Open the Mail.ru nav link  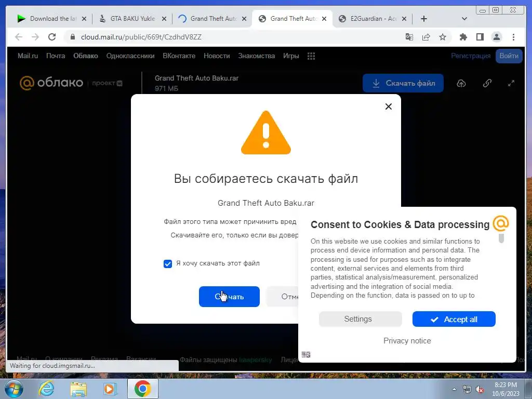click(x=28, y=56)
